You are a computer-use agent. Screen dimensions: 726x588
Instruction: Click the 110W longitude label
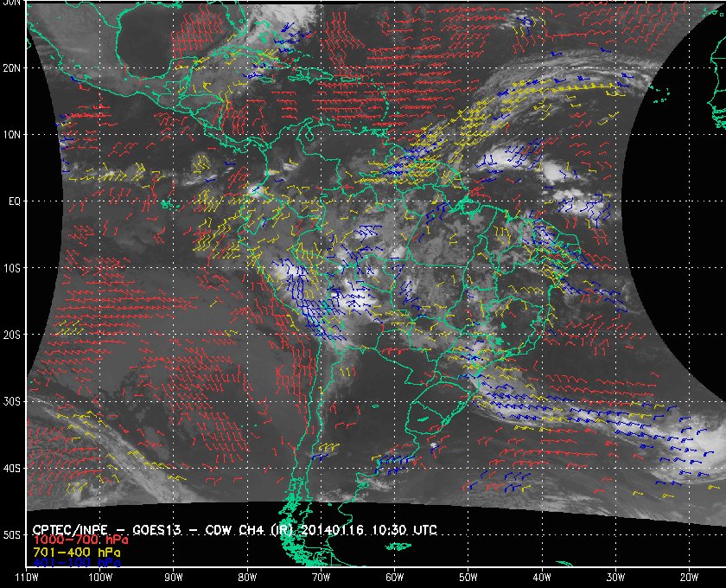[x=27, y=578]
